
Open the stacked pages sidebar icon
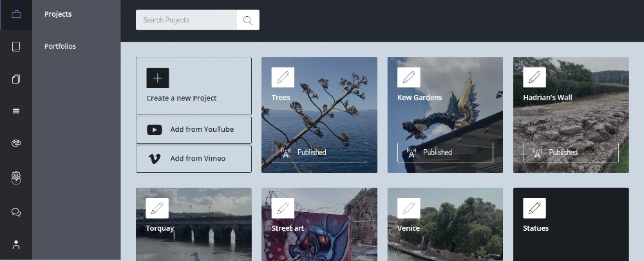(16, 78)
